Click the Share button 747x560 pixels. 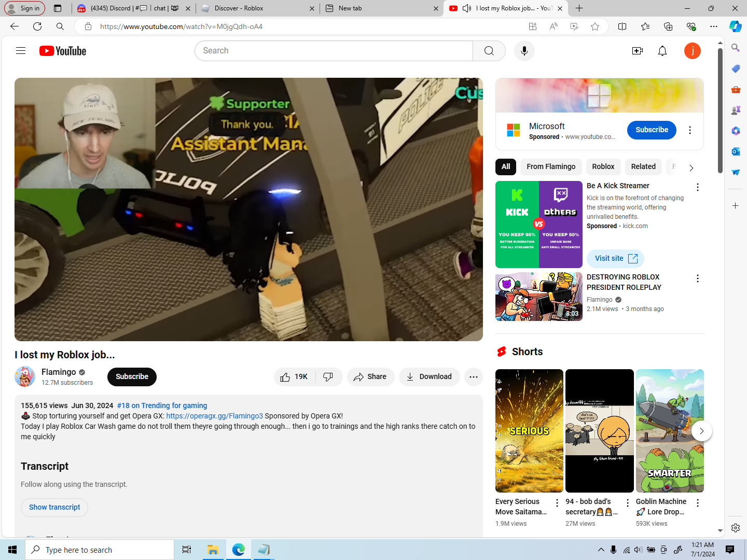pyautogui.click(x=370, y=377)
